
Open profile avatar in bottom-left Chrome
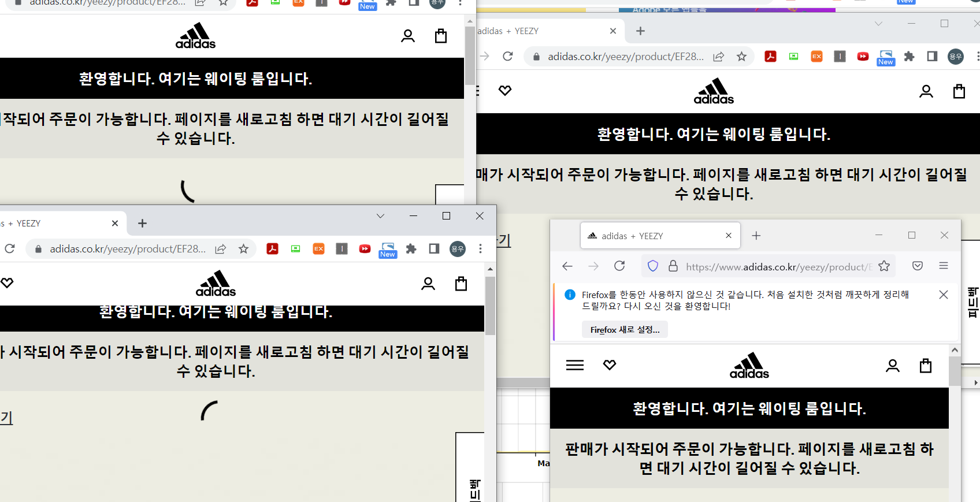coord(458,248)
